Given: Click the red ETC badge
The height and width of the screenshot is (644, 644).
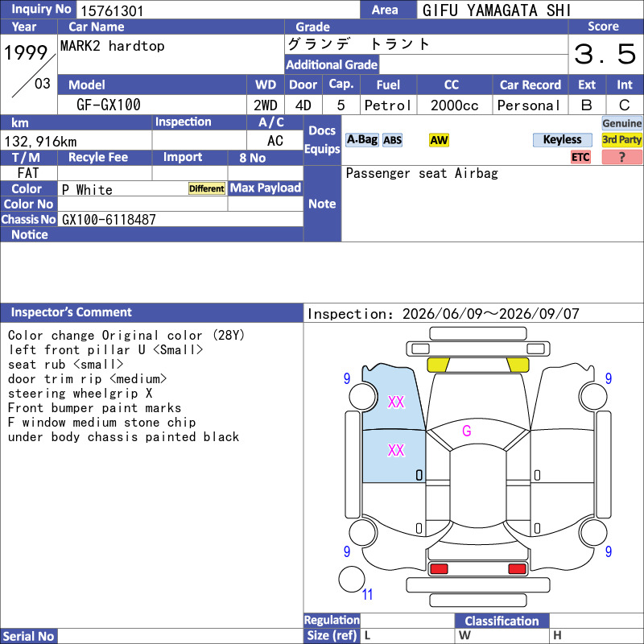Looking at the screenshot, I should (x=580, y=157).
